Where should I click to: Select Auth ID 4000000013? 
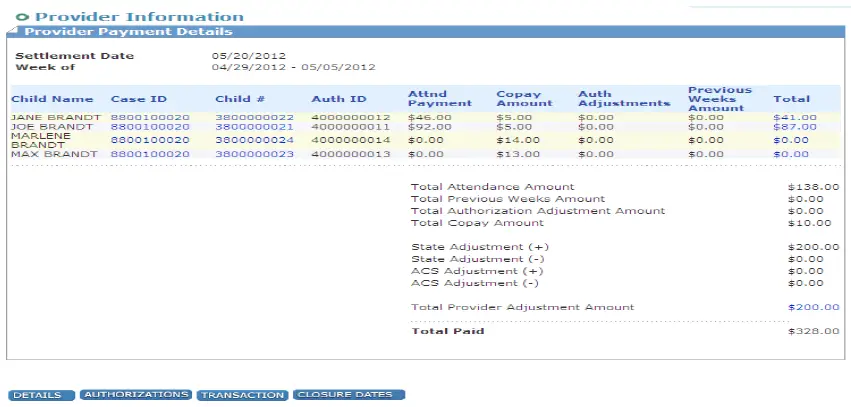[x=351, y=154]
